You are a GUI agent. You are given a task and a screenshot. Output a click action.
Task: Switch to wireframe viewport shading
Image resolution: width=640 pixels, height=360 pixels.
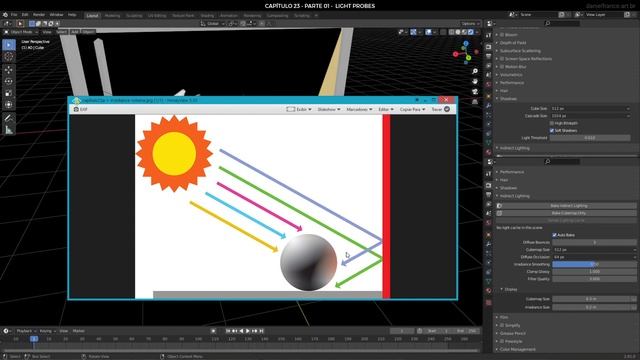pyautogui.click(x=451, y=32)
